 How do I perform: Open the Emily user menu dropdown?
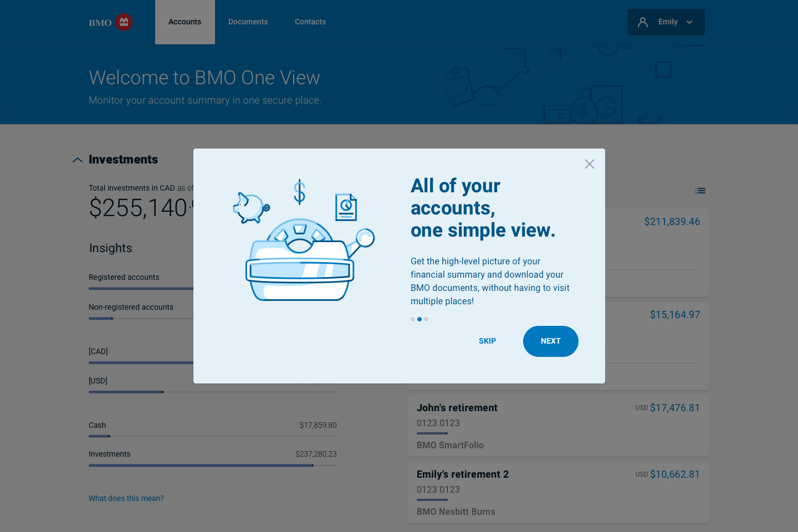tap(666, 22)
